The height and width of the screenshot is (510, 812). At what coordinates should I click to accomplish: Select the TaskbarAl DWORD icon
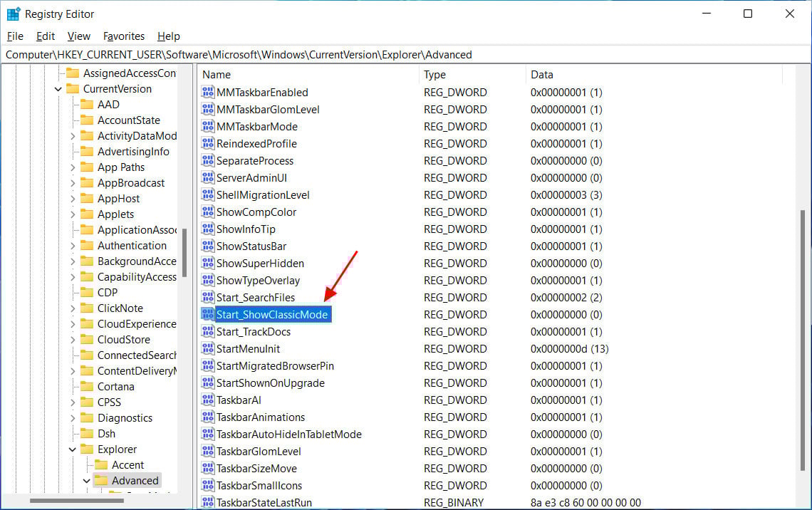[208, 400]
